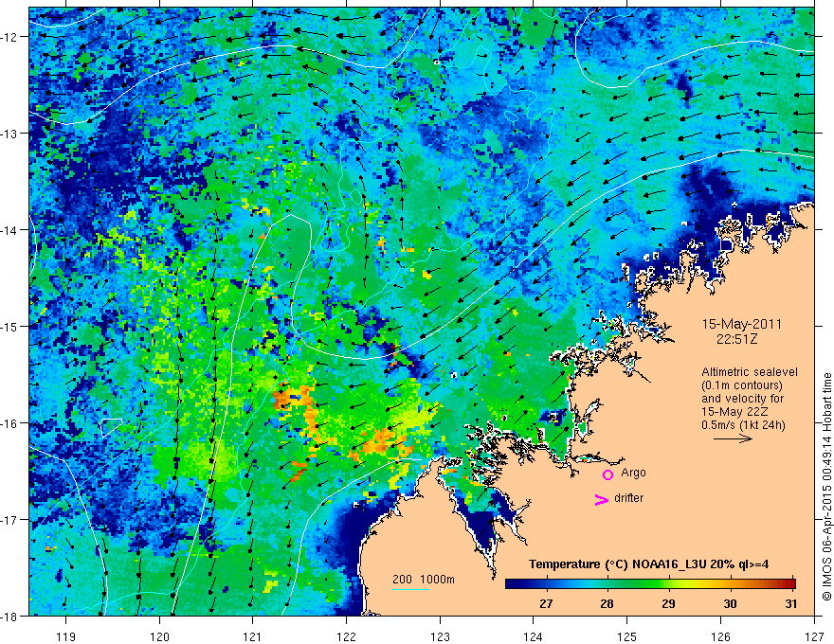This screenshot has height=644, width=834.
Task: Click the magenta drifter arrowhead symbol
Action: pos(602,499)
